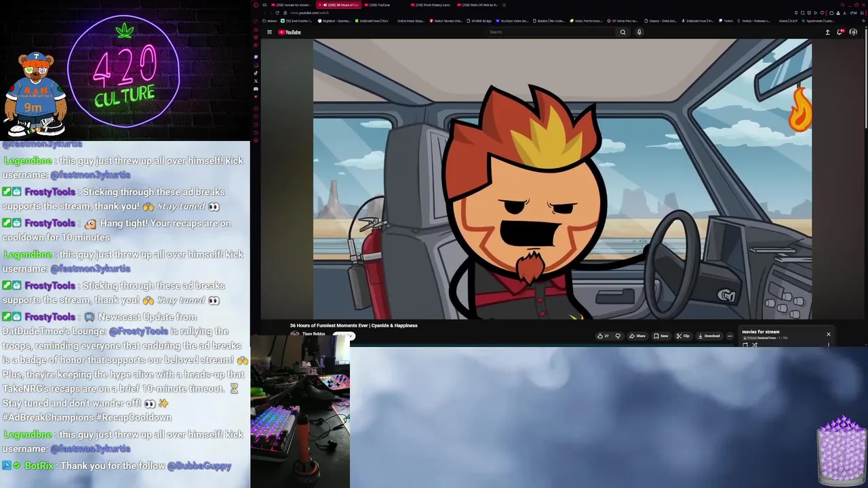Viewport: 868px width, 488px height.
Task: Open the YouTube account avatar menu
Action: click(853, 32)
